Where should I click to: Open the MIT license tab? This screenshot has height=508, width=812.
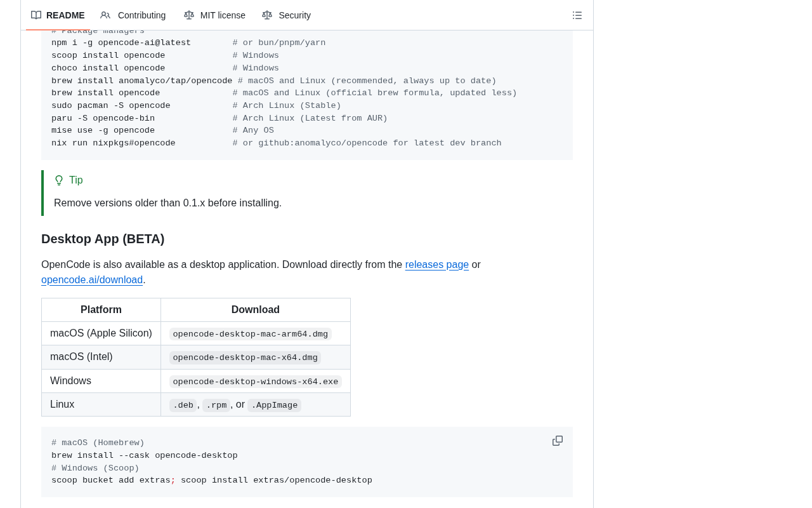[x=214, y=15]
